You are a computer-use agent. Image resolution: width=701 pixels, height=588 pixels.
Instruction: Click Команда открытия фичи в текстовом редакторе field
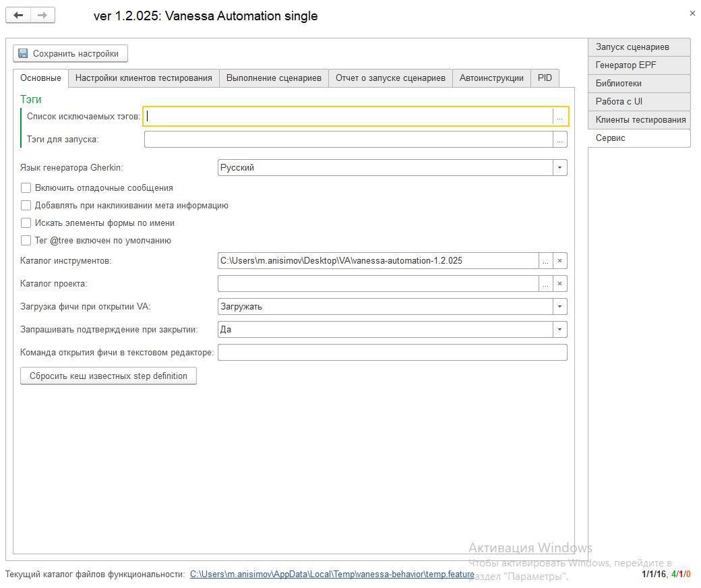392,353
